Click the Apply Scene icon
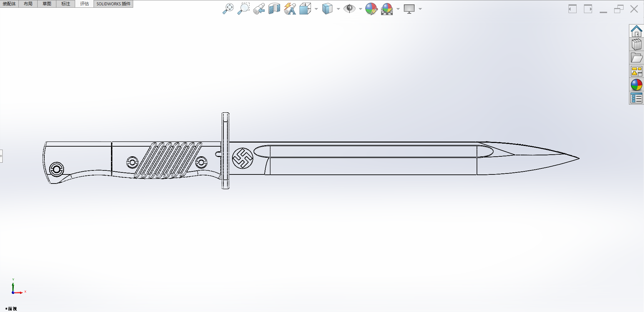 [x=387, y=9]
